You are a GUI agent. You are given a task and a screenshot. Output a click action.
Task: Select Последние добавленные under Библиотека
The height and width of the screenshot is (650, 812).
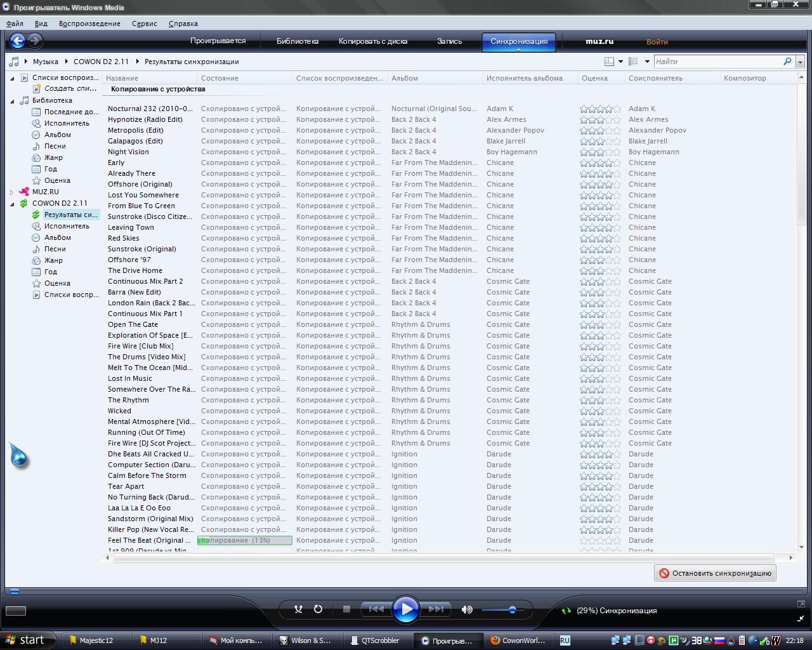(71, 112)
